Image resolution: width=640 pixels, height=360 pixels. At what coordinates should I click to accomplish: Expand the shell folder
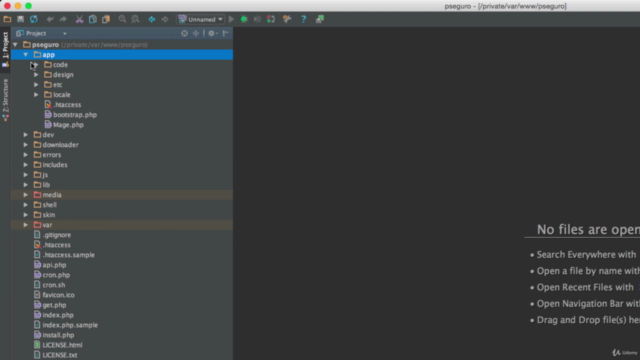click(26, 204)
